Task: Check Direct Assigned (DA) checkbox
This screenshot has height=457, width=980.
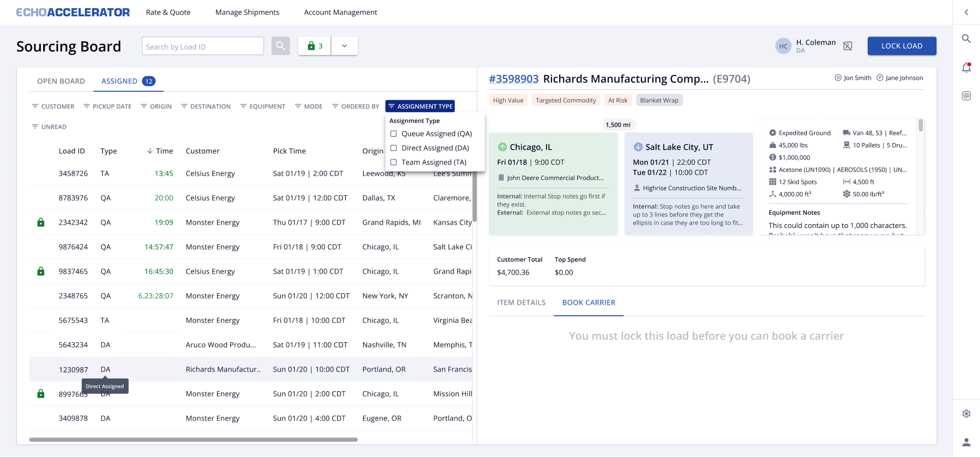Action: point(394,148)
